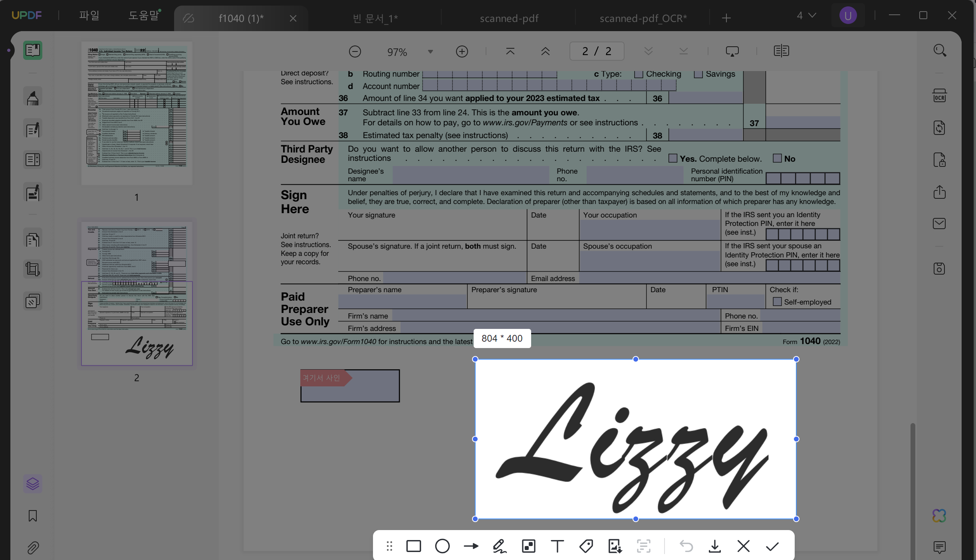Choose the arrow drawing tool
This screenshot has width=976, height=560.
coord(471,546)
